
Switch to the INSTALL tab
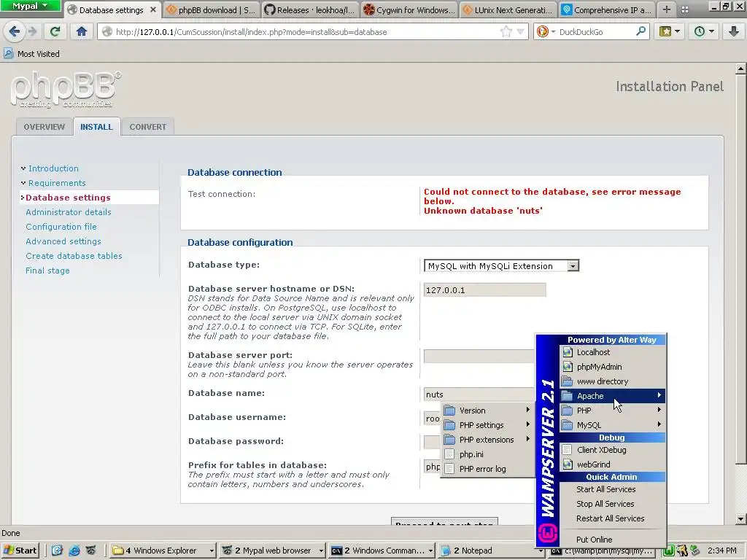coord(96,127)
